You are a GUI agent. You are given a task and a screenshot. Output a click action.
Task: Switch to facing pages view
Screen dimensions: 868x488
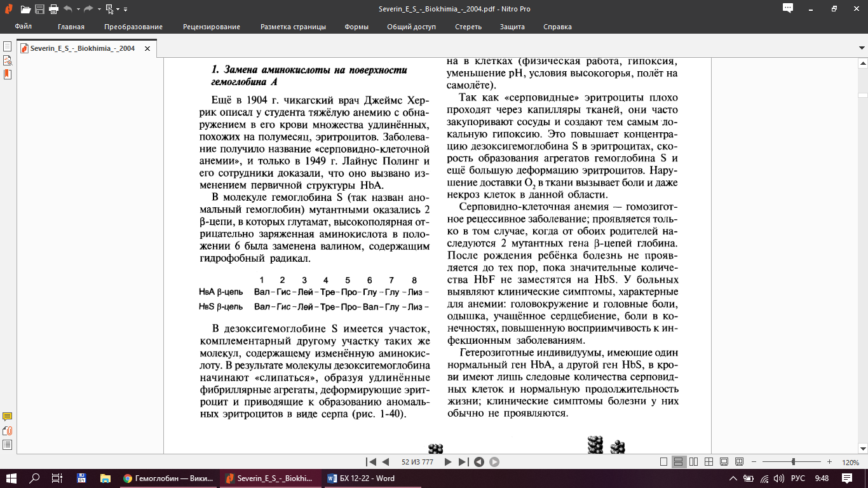(x=693, y=462)
